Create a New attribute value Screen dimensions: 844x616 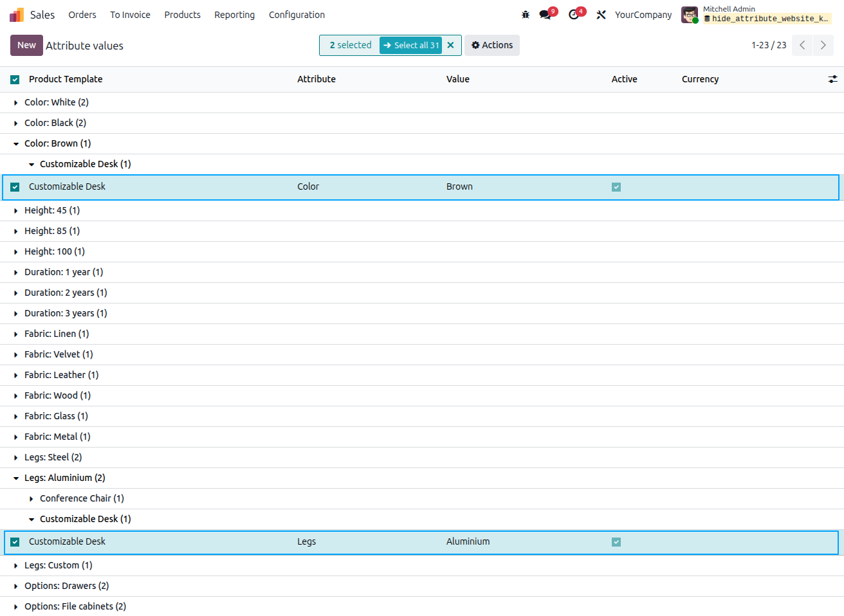pyautogui.click(x=26, y=45)
